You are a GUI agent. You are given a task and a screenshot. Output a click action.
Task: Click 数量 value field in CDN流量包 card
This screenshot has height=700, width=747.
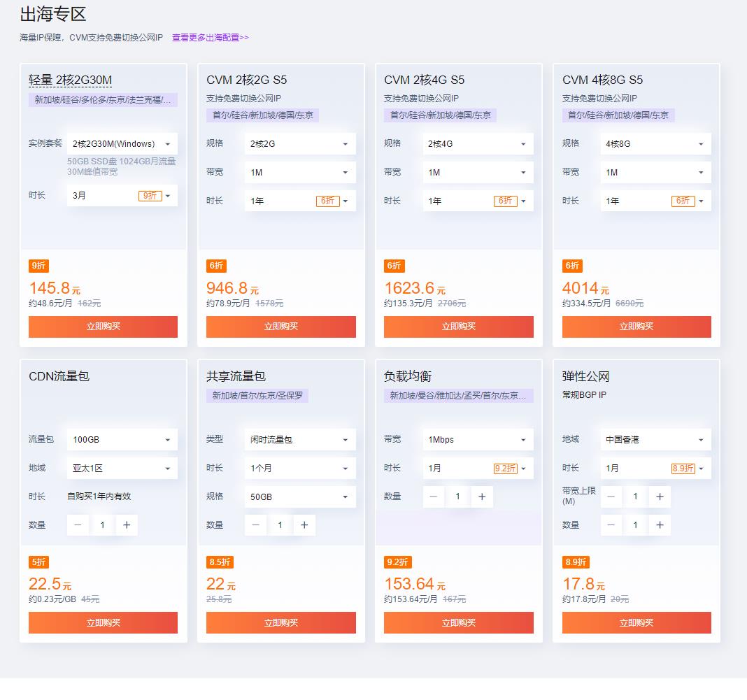(x=102, y=524)
